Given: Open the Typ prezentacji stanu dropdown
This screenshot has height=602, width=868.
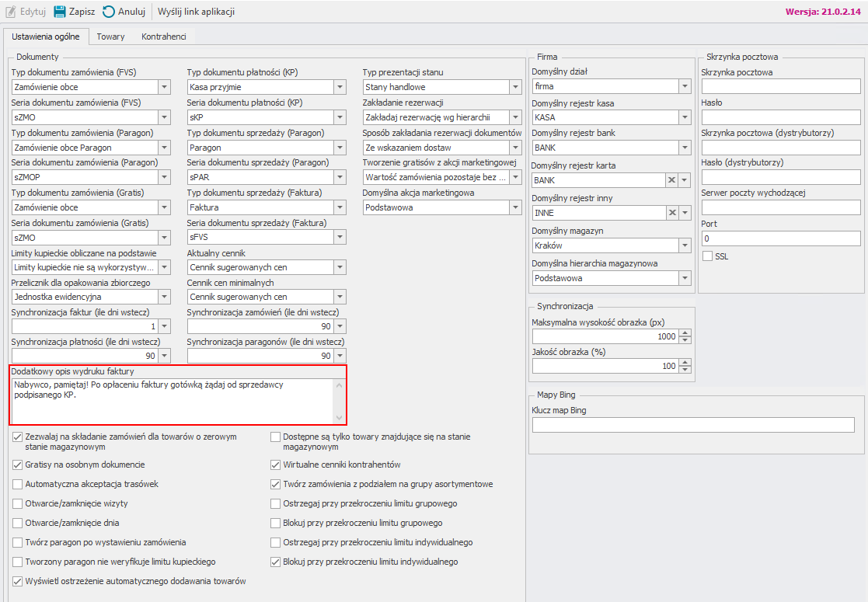Looking at the screenshot, I should tap(515, 87).
